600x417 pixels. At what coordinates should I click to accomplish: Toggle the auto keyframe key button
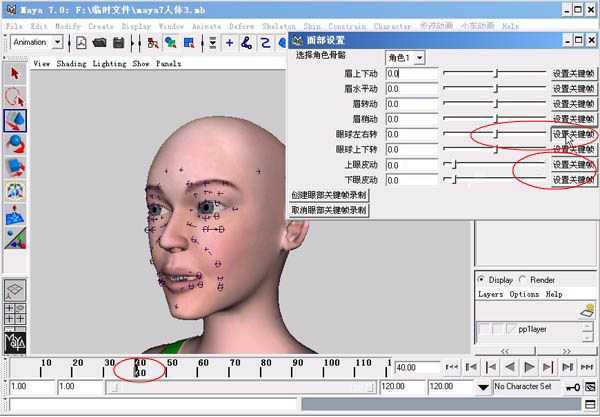tap(573, 387)
